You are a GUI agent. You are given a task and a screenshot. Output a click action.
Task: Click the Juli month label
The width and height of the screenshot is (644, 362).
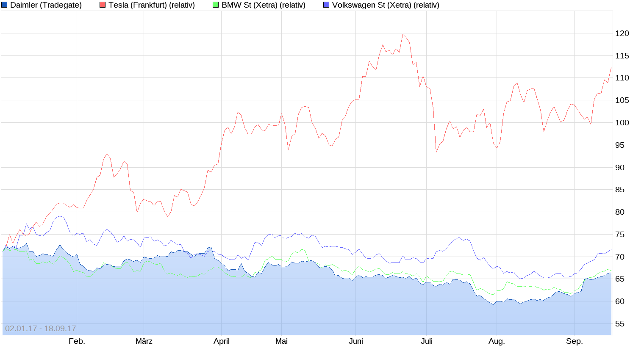click(427, 341)
